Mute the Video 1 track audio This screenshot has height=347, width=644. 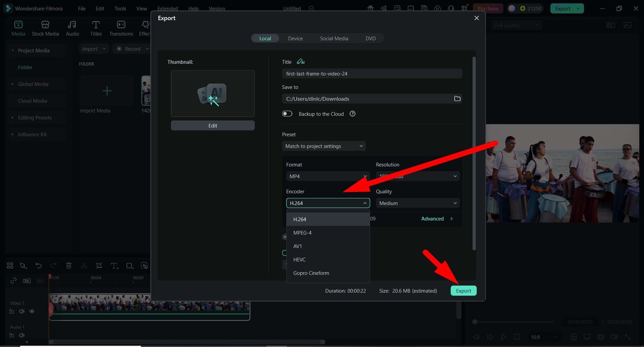pos(22,311)
